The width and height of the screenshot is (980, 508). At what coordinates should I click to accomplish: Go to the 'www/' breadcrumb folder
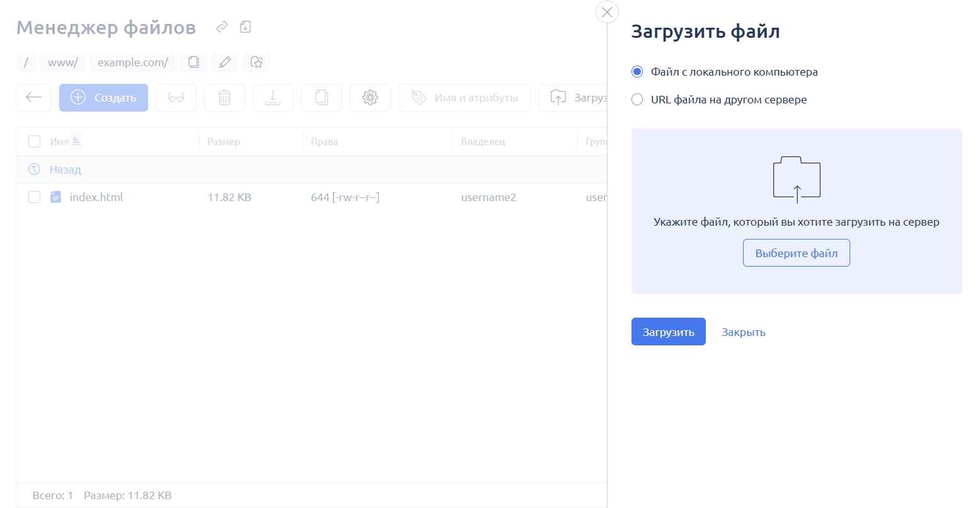(x=62, y=62)
